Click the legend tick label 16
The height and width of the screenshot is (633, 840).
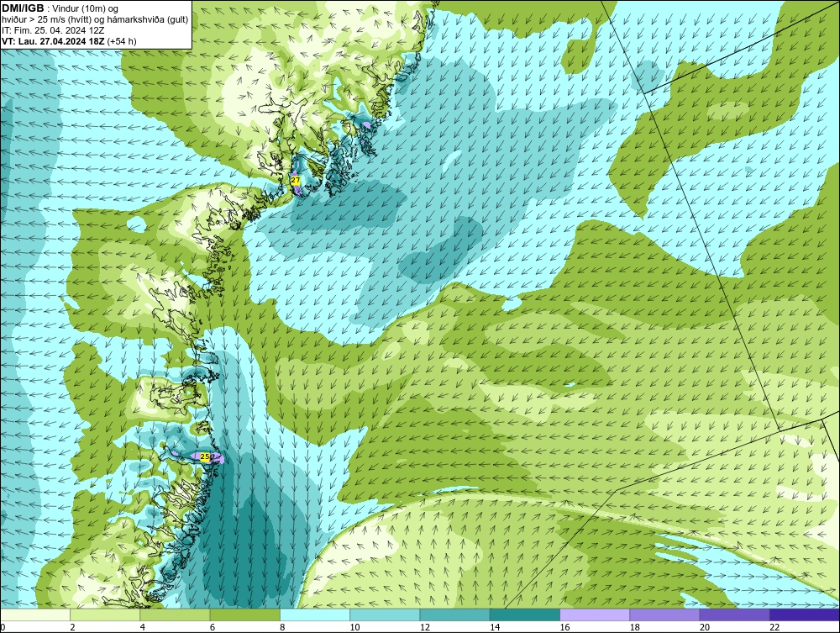point(564,628)
